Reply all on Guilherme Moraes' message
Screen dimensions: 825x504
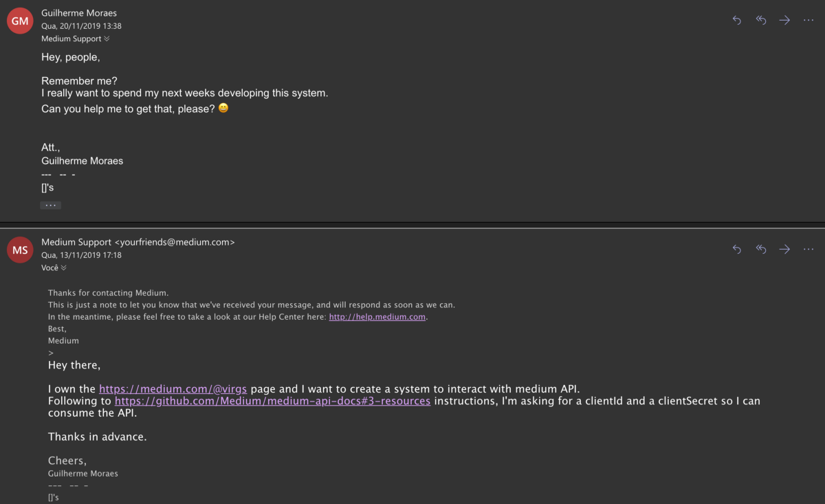coord(761,21)
